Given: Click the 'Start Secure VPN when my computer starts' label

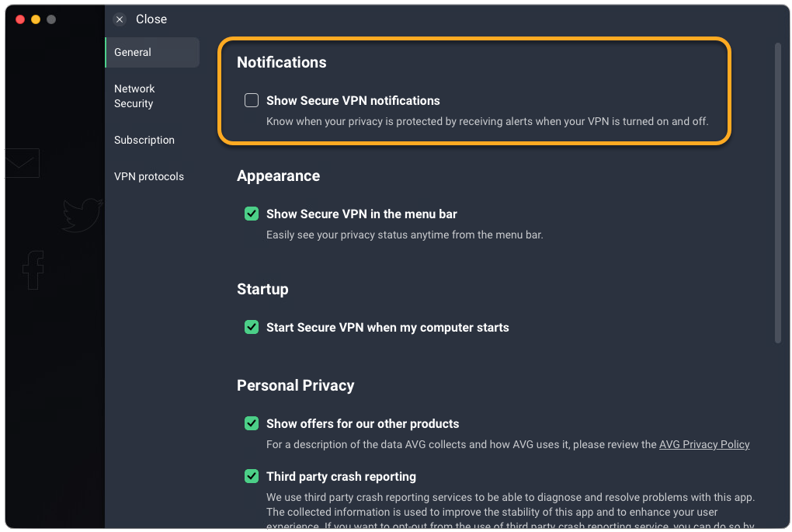Looking at the screenshot, I should [387, 327].
